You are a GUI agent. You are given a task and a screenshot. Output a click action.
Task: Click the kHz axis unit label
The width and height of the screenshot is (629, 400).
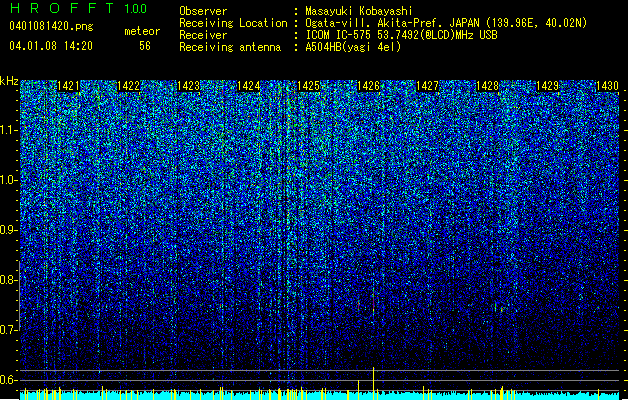click(9, 81)
